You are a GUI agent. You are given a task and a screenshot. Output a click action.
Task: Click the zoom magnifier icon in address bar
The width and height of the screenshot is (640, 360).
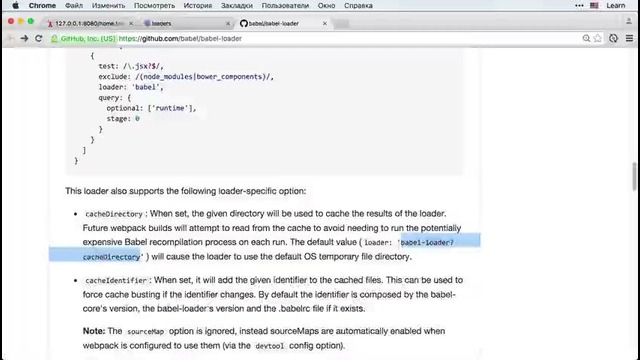click(x=586, y=38)
